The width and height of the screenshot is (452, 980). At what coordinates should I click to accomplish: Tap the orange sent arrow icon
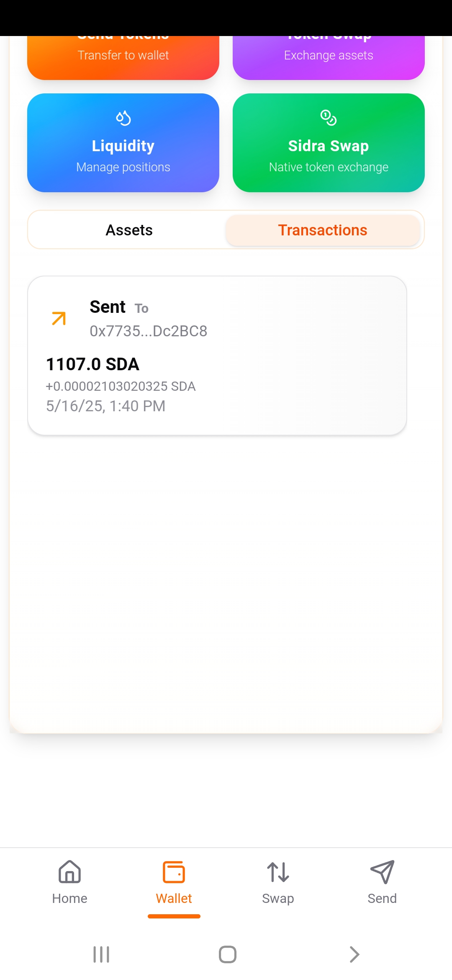tap(59, 319)
